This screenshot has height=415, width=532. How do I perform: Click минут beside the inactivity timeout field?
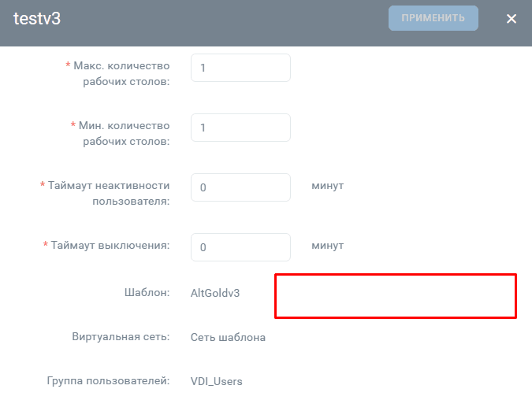click(x=327, y=186)
